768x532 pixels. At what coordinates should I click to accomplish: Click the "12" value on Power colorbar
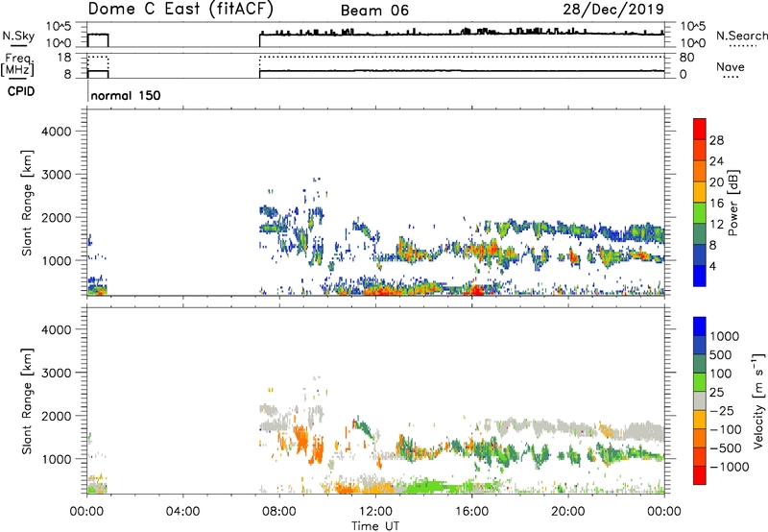click(716, 225)
